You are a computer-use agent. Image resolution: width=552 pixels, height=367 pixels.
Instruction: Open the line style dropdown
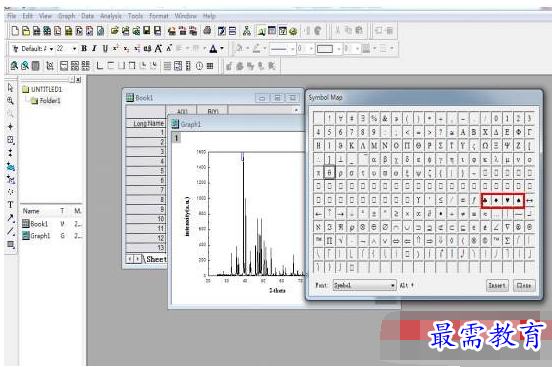point(292,49)
